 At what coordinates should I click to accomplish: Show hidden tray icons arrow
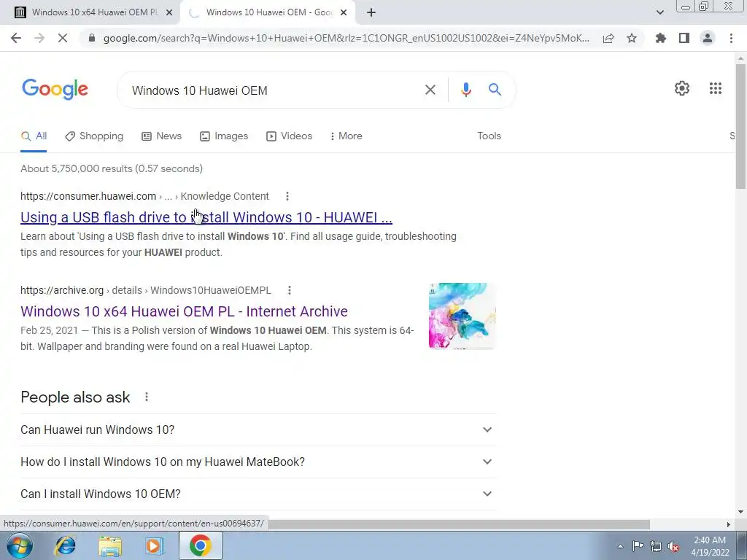pos(620,546)
